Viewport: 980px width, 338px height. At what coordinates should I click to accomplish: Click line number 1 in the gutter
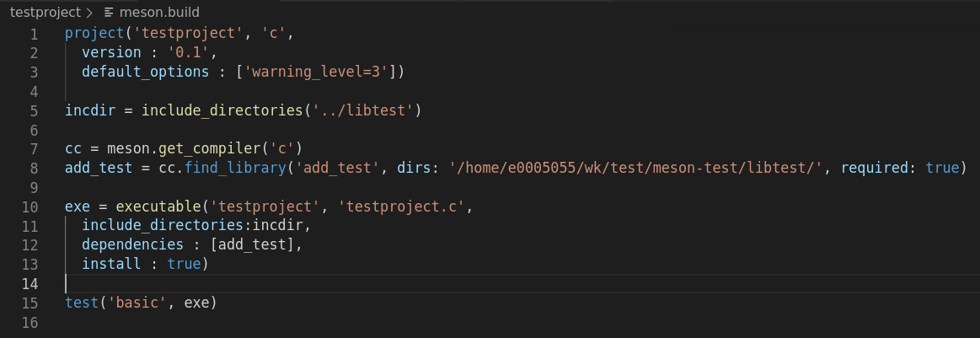click(x=33, y=34)
